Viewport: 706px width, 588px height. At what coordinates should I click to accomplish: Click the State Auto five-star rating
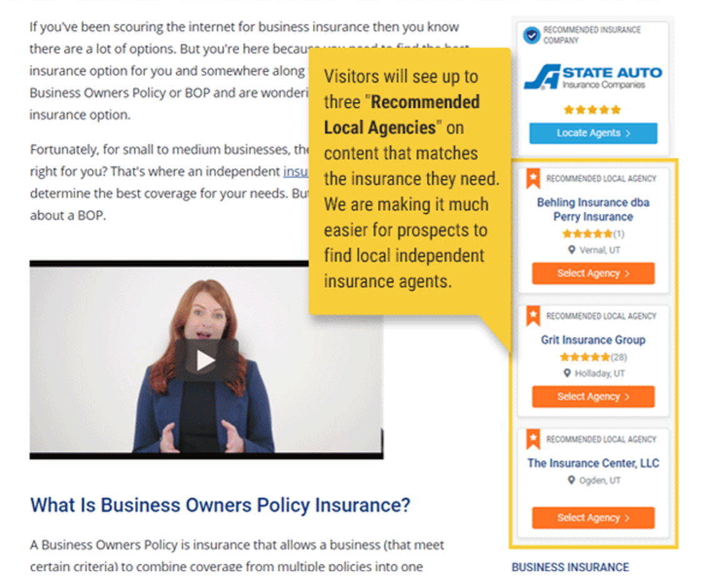pyautogui.click(x=592, y=109)
